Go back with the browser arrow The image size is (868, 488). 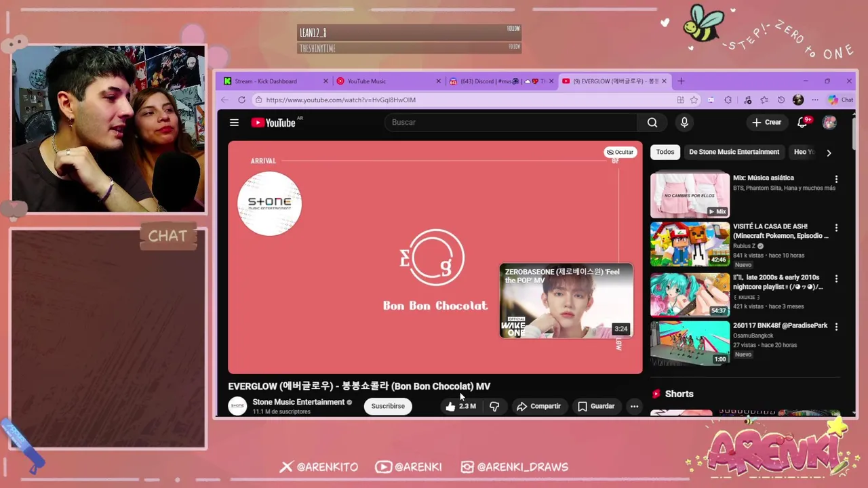(224, 100)
